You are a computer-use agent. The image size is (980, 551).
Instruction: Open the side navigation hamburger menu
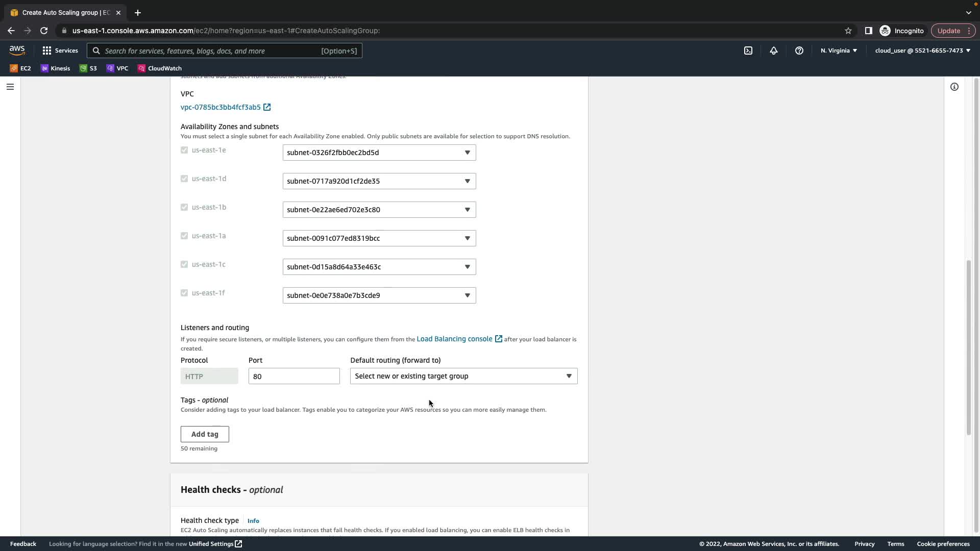(x=10, y=87)
